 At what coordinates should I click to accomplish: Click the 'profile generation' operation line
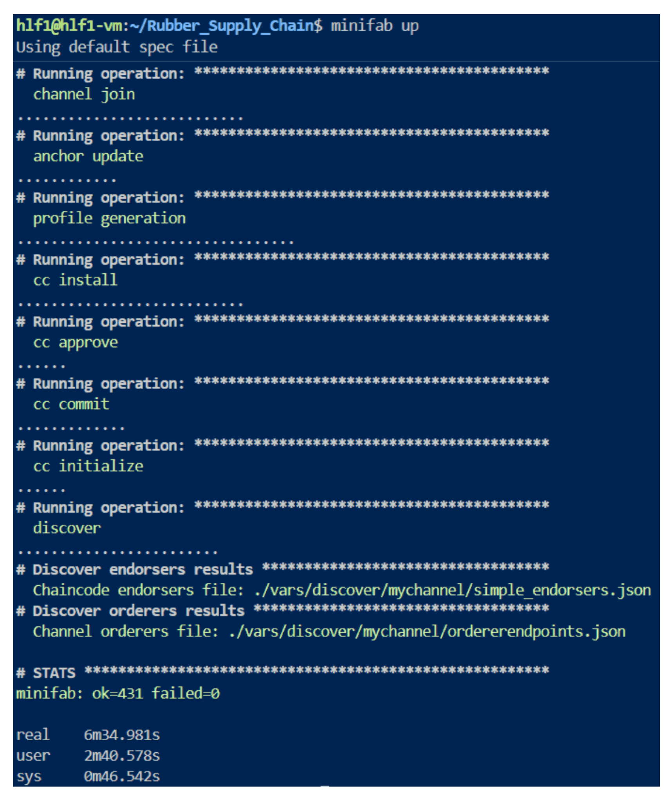tap(109, 218)
